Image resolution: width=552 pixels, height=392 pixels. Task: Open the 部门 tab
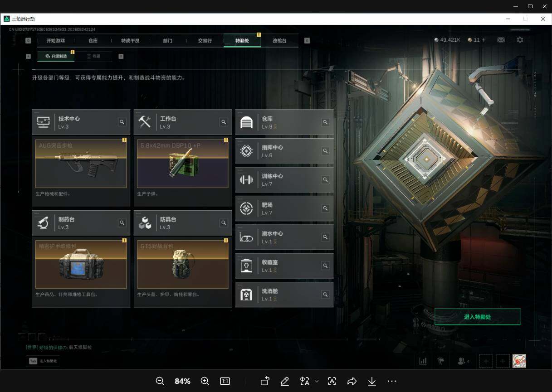tap(168, 40)
